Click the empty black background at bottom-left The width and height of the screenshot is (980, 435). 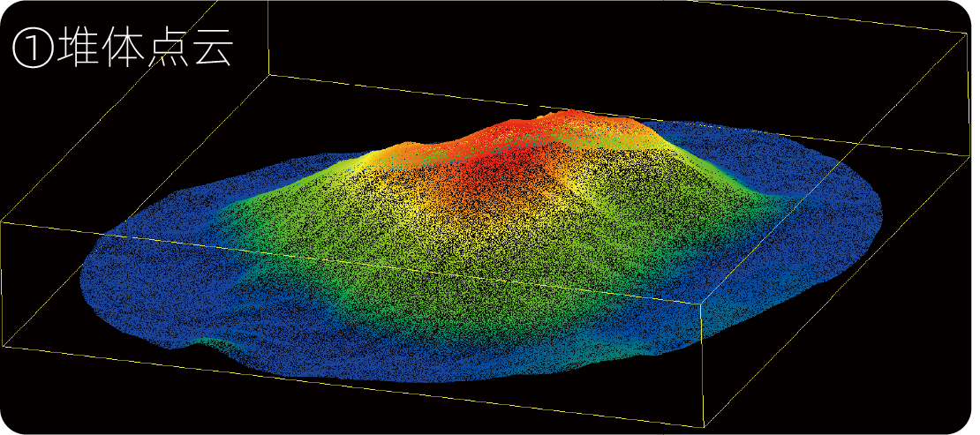(x=53, y=397)
